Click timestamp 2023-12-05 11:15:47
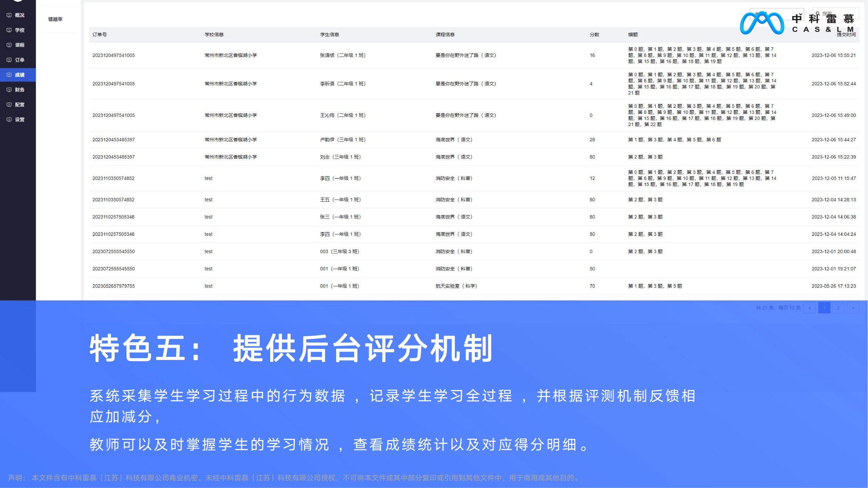Image resolution: width=868 pixels, height=488 pixels. (x=834, y=178)
